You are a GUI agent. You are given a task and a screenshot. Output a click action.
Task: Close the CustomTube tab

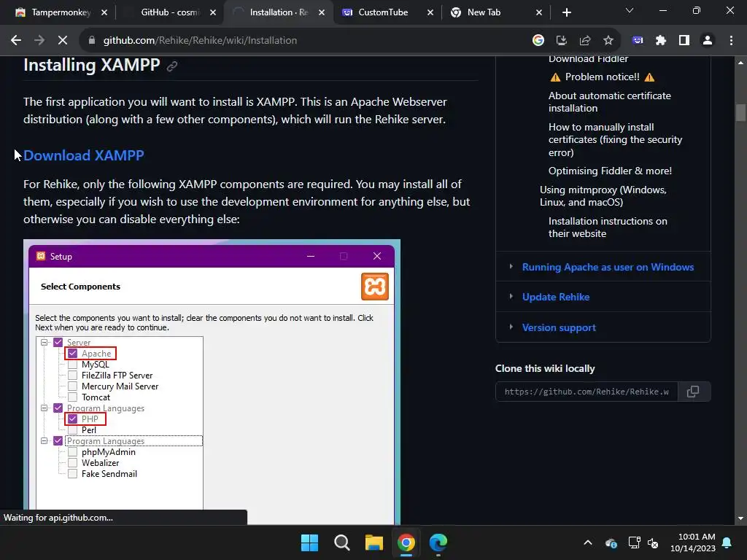(430, 12)
